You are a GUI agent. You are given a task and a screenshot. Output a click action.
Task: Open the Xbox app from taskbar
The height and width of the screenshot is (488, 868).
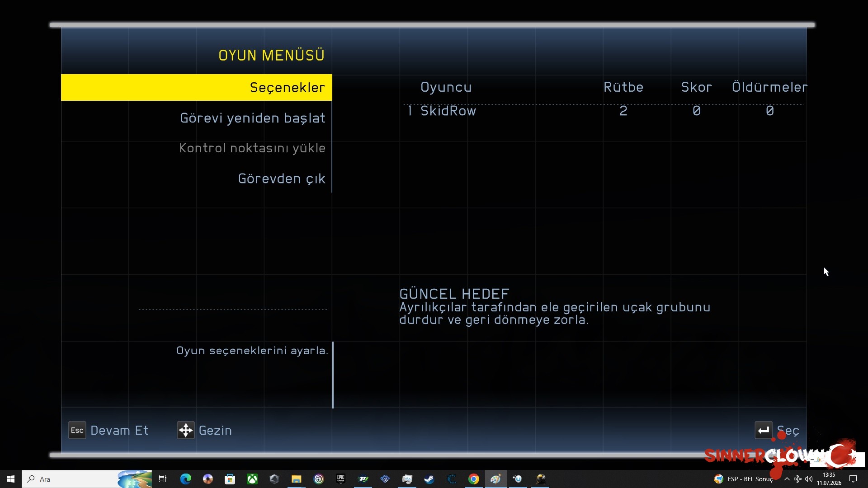point(252,479)
